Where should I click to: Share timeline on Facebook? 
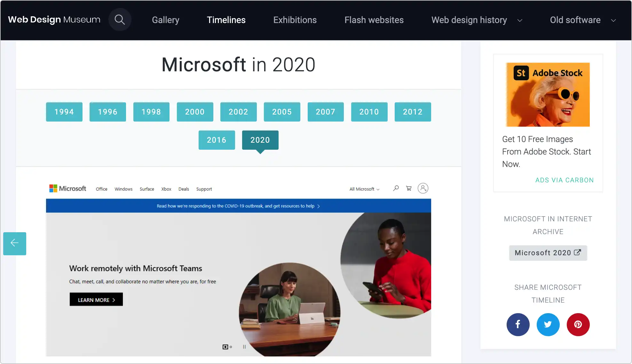tap(518, 324)
